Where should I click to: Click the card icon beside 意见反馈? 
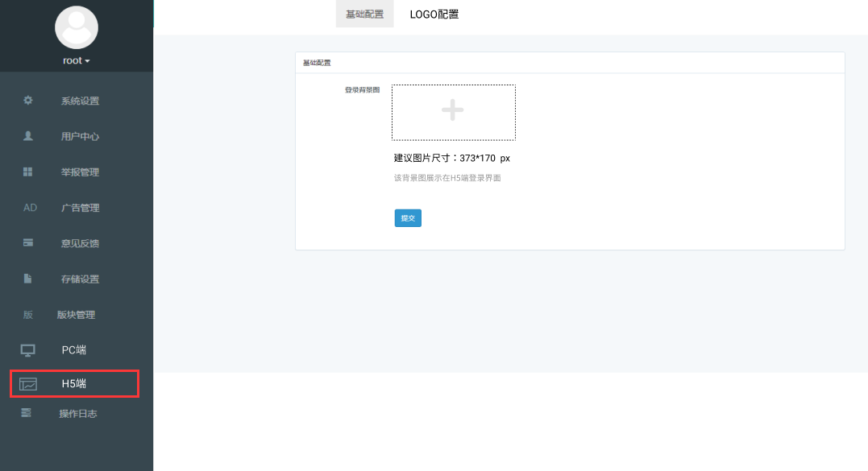click(x=27, y=242)
